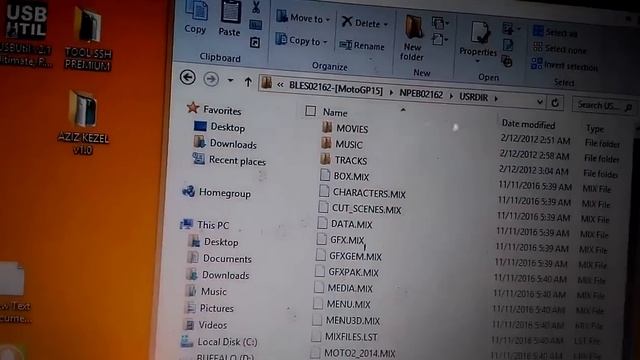Select file CHARACTERS.MIX
The image size is (640, 360).
(369, 193)
